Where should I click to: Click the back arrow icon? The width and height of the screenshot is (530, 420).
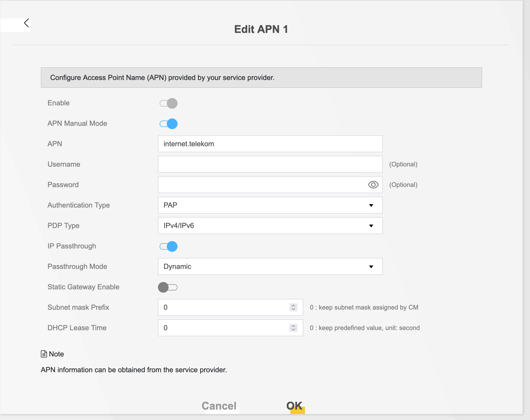click(27, 23)
